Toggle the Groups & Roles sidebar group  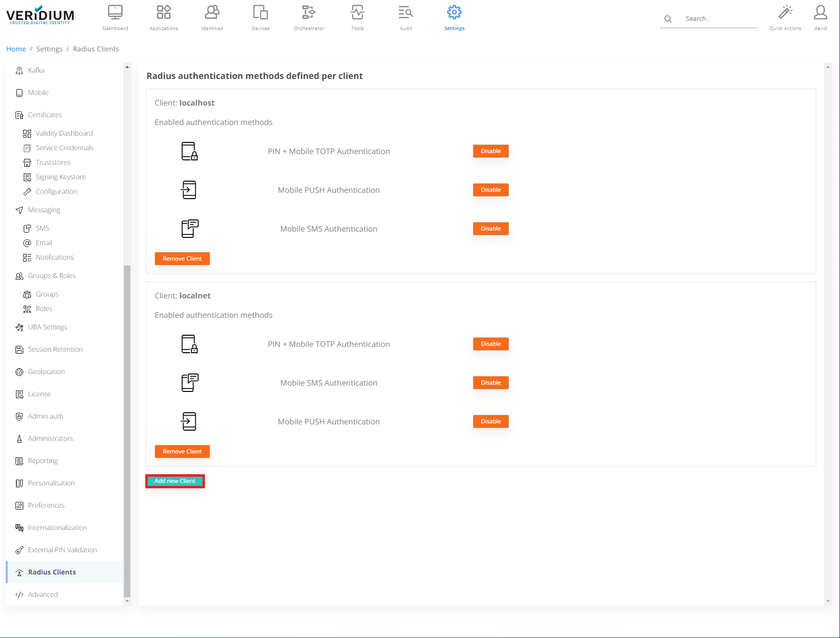coord(52,276)
